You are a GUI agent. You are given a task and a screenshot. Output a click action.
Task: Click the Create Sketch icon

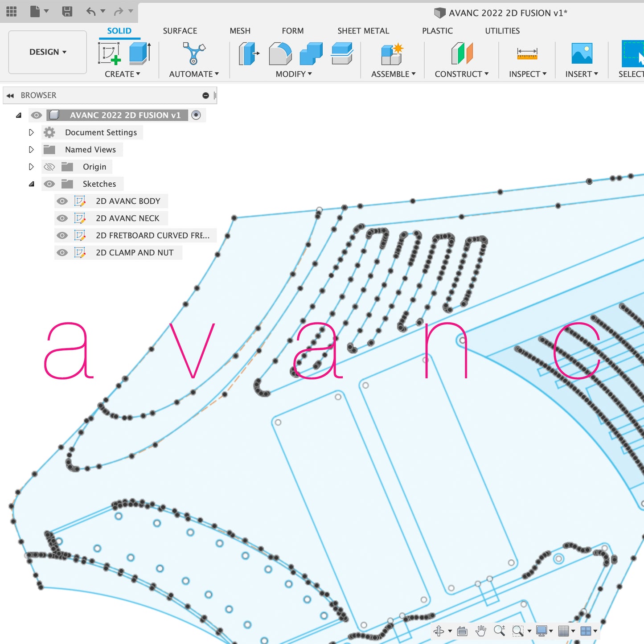pos(109,53)
